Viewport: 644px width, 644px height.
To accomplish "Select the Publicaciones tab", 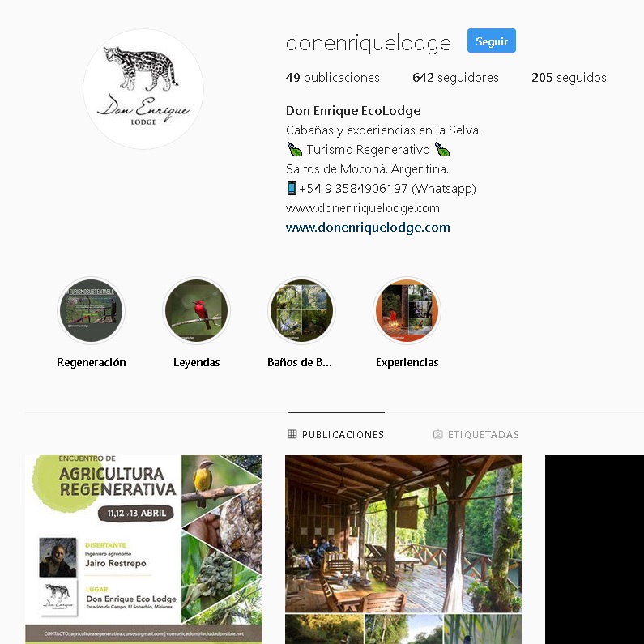I will point(336,434).
